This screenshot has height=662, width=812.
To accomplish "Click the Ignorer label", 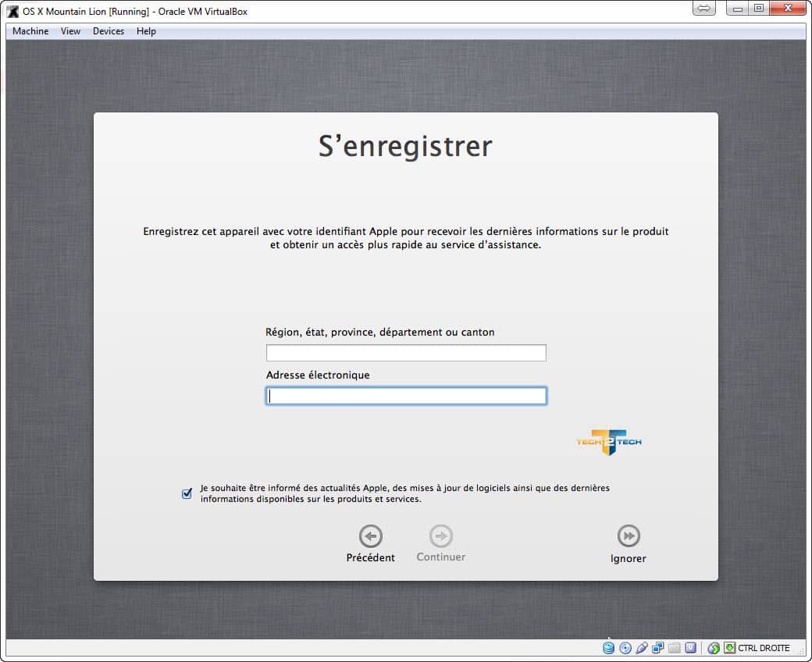I will click(x=629, y=558).
